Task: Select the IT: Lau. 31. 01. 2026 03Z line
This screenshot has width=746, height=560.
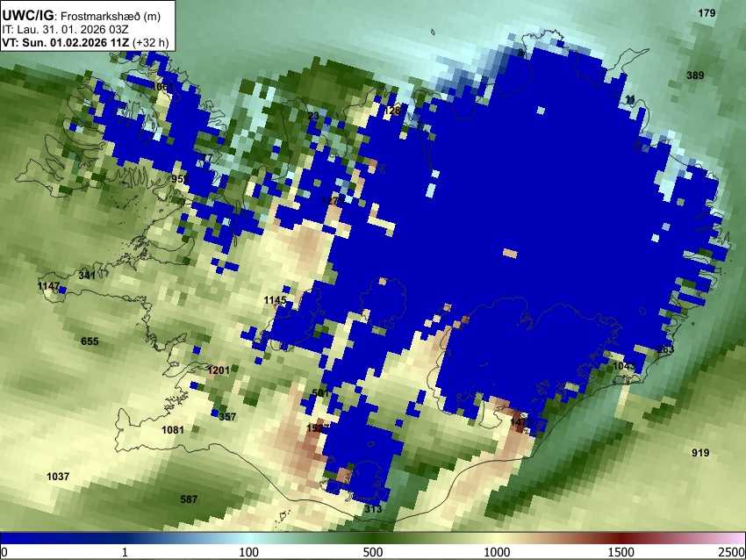Action: pyautogui.click(x=65, y=30)
